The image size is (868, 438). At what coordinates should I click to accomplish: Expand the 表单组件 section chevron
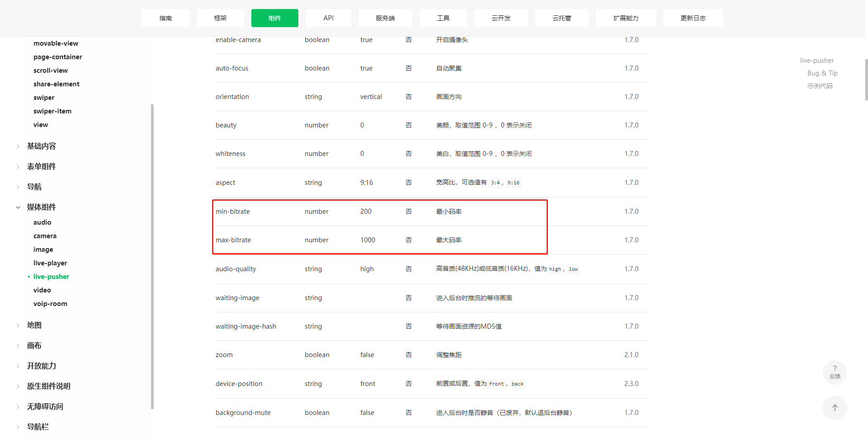pos(18,166)
